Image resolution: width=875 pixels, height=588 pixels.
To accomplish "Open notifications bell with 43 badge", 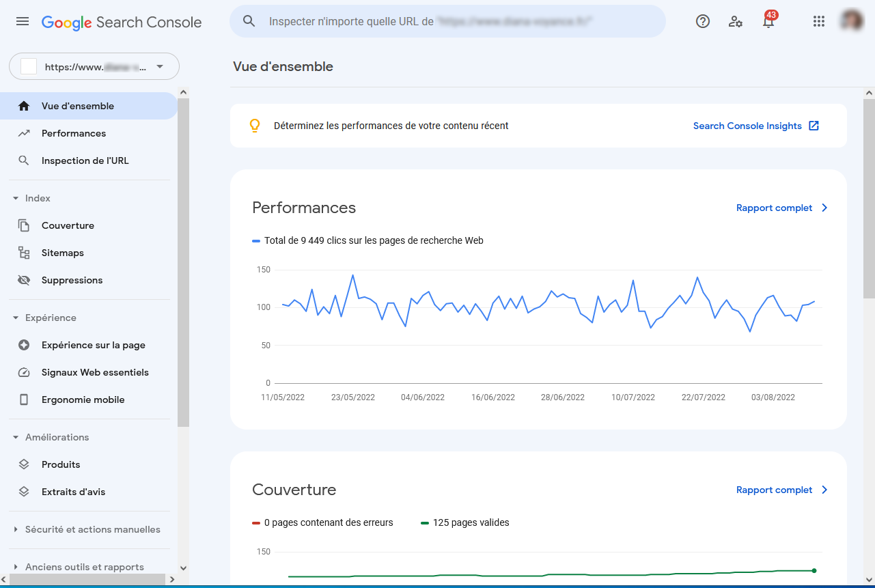I will (769, 20).
